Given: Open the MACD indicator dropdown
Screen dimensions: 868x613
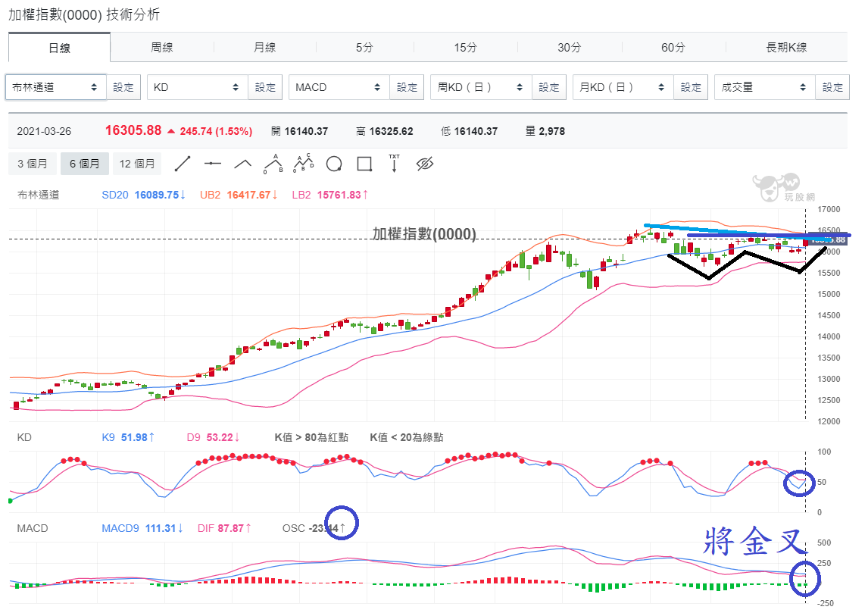Looking at the screenshot, I should coord(339,87).
